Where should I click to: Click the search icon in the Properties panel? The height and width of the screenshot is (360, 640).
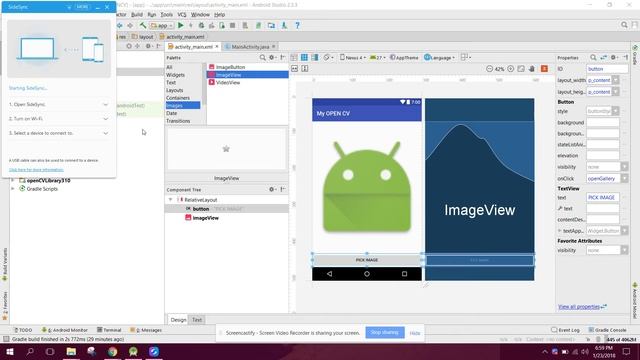(x=593, y=58)
